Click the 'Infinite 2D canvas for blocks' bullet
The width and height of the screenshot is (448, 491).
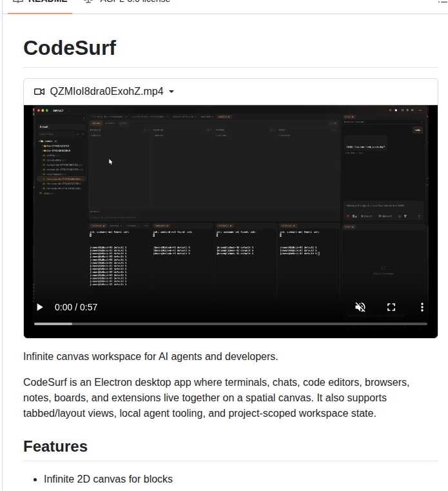click(x=108, y=479)
